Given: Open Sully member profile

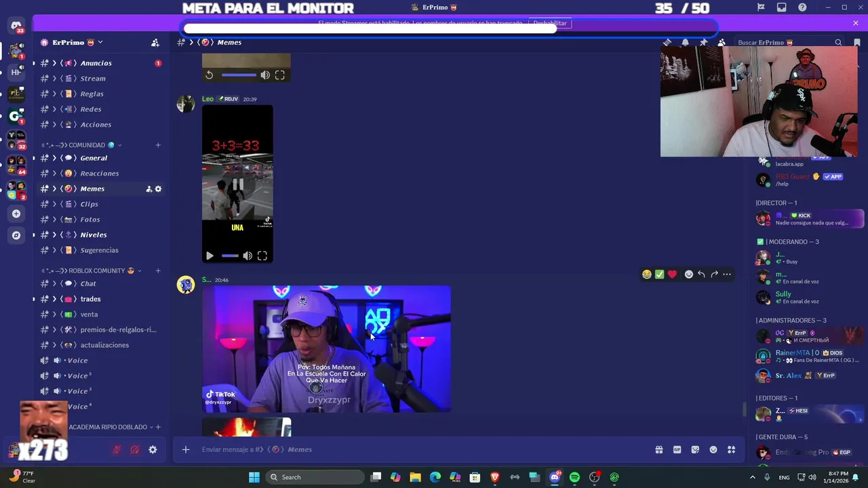Looking at the screenshot, I should (807, 297).
